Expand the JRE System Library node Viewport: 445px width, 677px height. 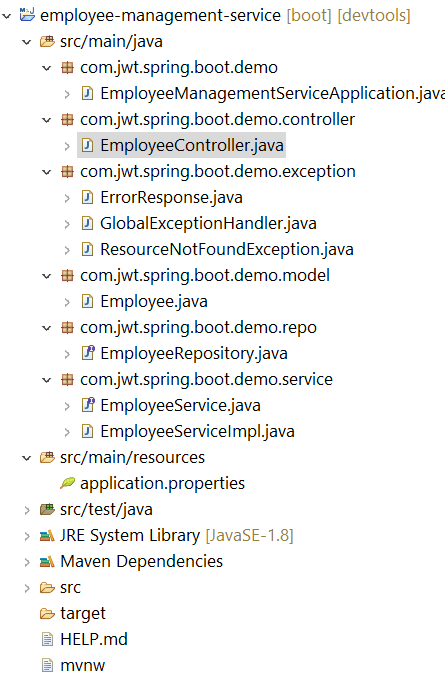[27, 536]
